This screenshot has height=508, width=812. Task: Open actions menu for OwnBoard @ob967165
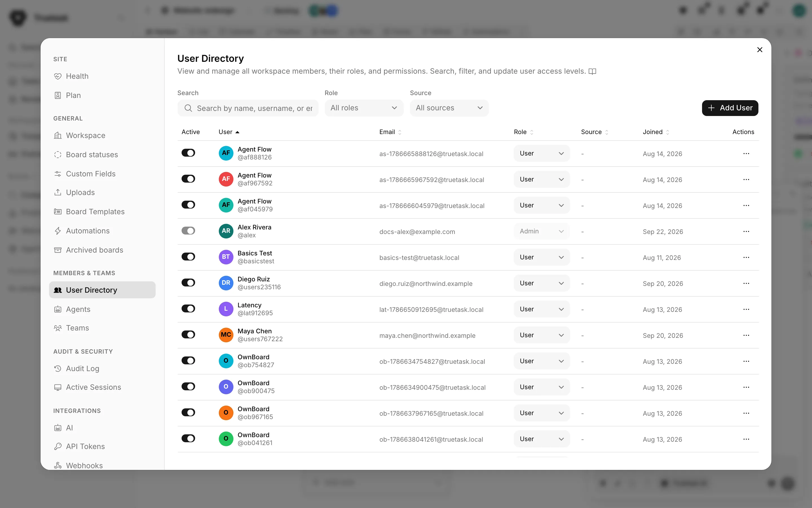[746, 413]
